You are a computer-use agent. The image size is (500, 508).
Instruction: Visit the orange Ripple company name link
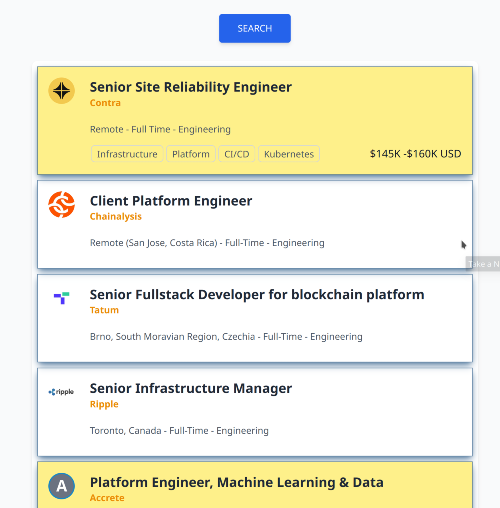(x=104, y=404)
